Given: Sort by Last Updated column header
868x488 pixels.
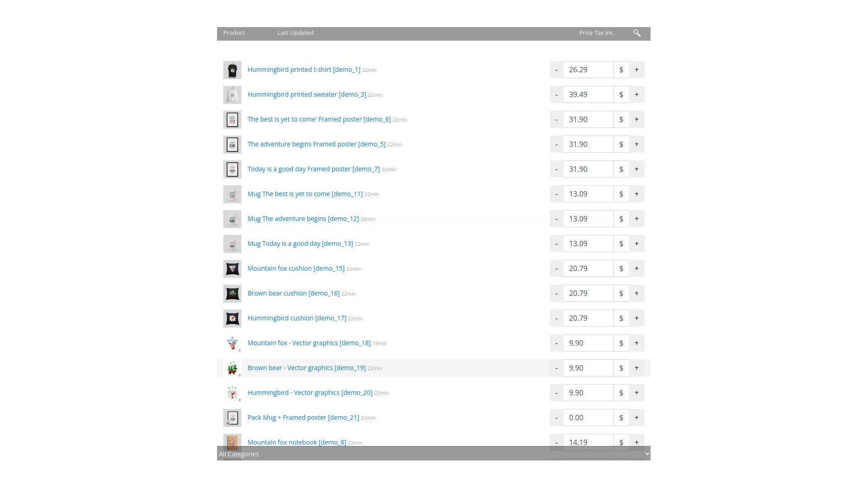Looking at the screenshot, I should coord(295,33).
